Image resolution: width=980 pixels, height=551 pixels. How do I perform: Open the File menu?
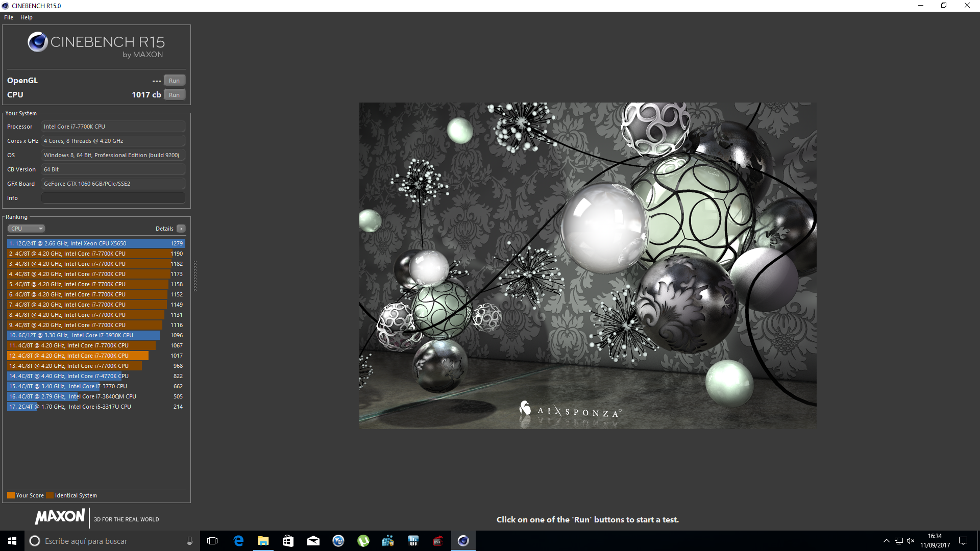[9, 17]
